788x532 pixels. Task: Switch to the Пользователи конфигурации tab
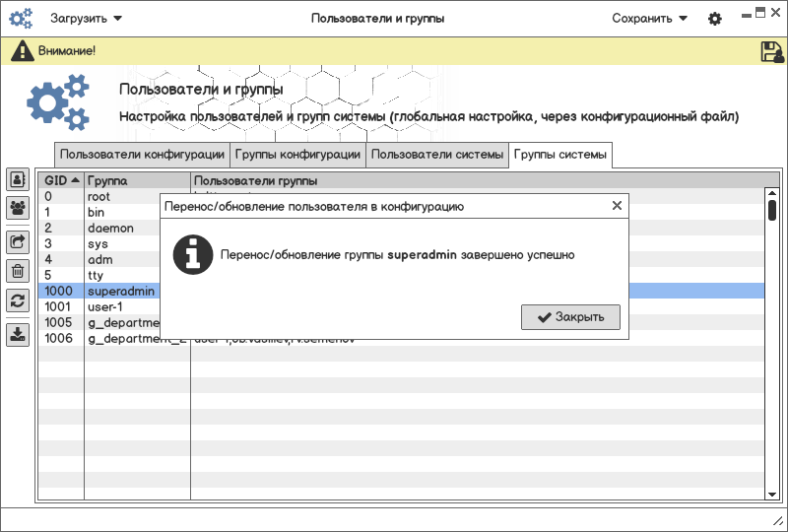point(142,155)
